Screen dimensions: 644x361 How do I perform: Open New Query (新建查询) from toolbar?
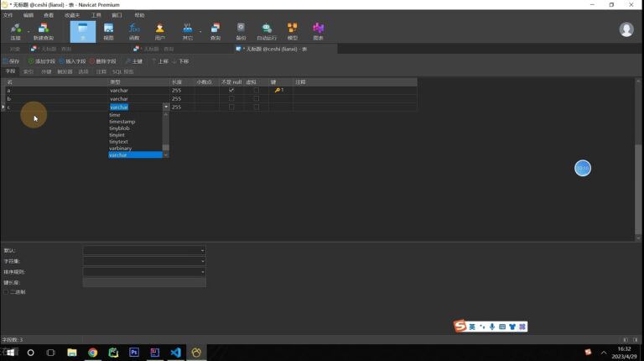point(43,32)
